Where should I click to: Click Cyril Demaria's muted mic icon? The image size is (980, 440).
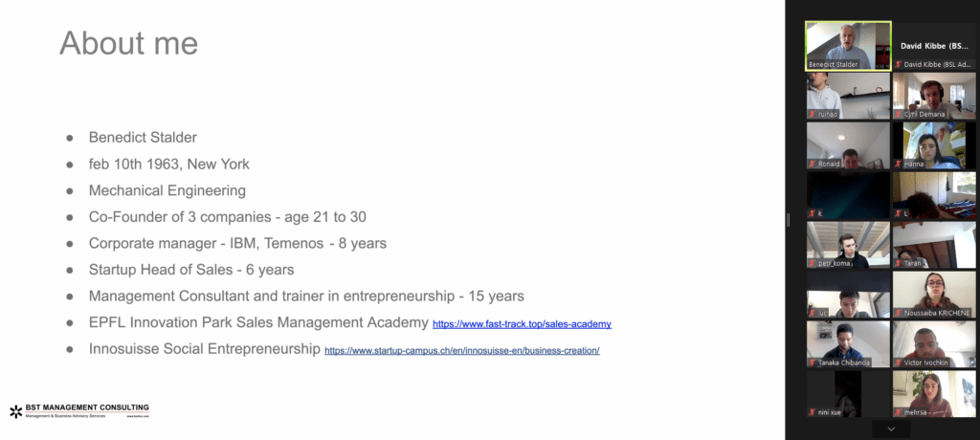click(x=898, y=114)
